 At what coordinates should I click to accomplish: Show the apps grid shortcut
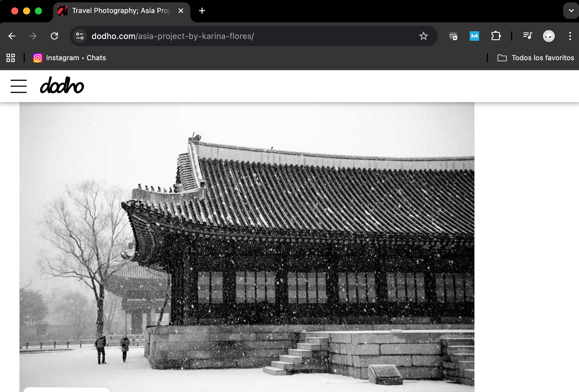11,58
